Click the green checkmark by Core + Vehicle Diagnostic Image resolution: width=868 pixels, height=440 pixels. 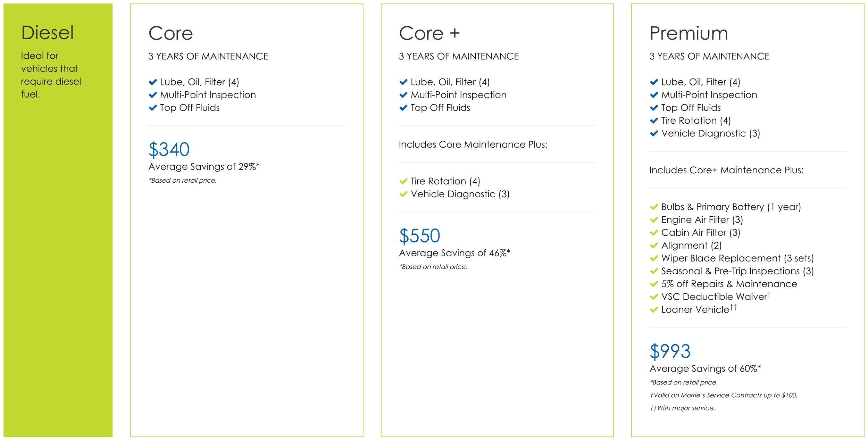(403, 194)
